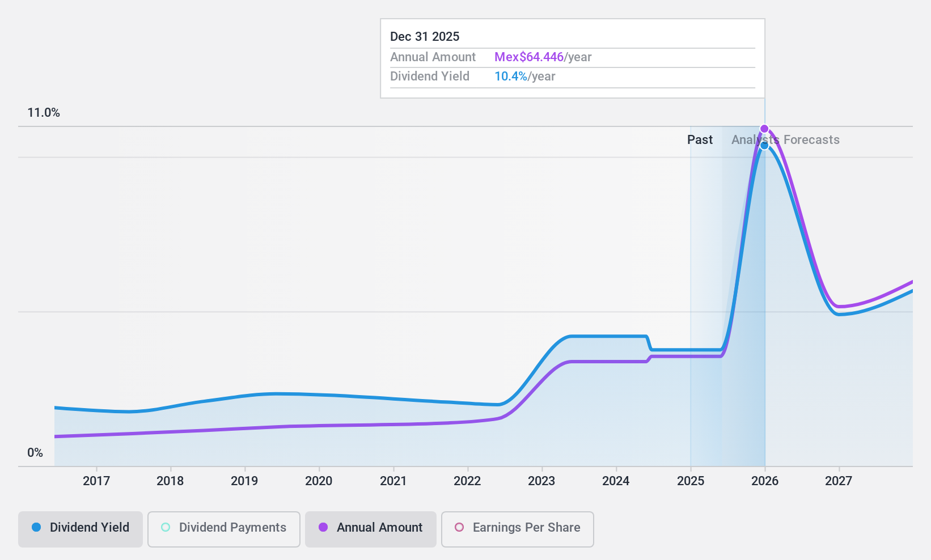
Task: Click the 2025 x-axis label
Action: pyautogui.click(x=691, y=481)
